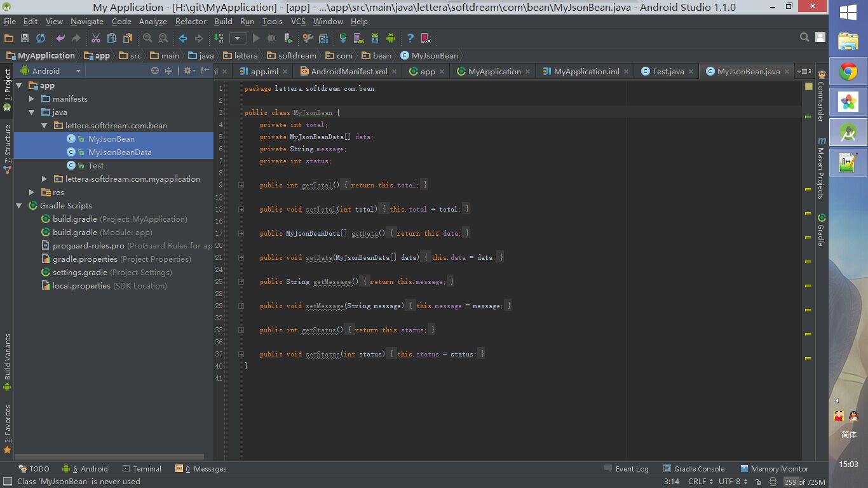
Task: Click the Copy icon in toolbar
Action: pyautogui.click(x=112, y=38)
